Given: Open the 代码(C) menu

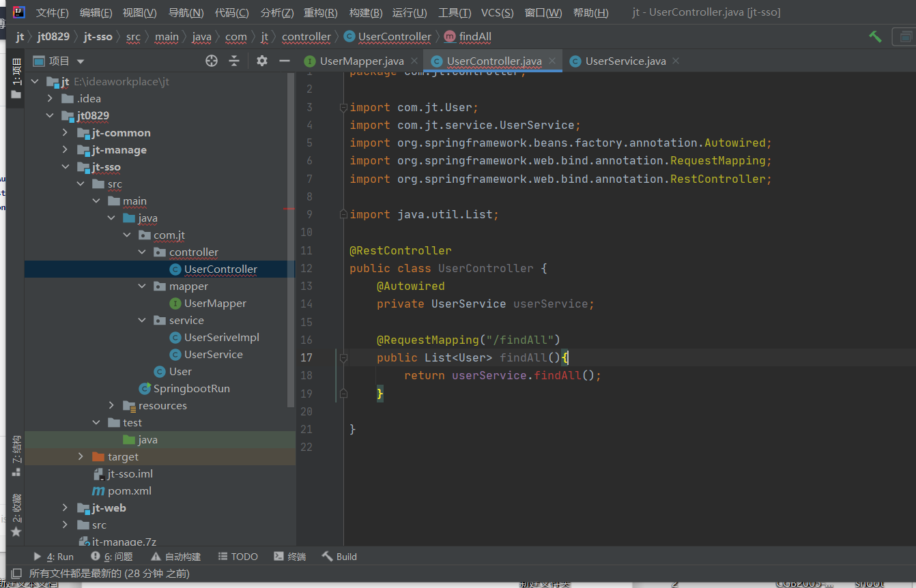Looking at the screenshot, I should tap(232, 12).
